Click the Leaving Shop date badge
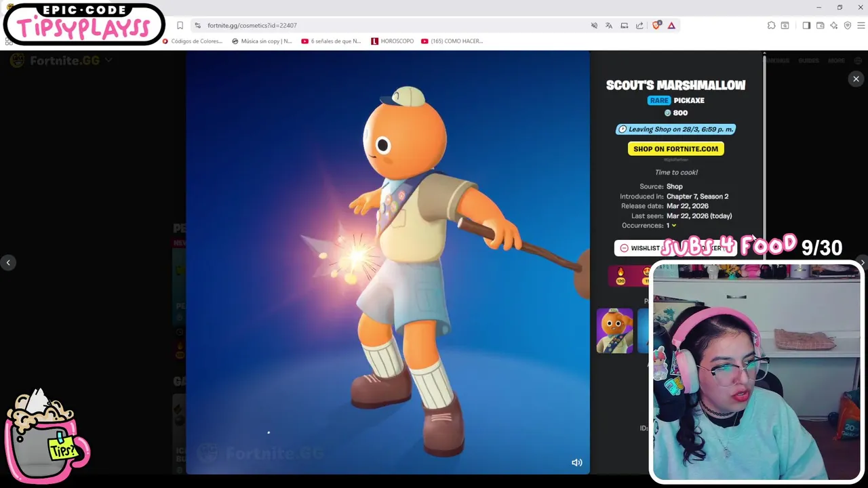The width and height of the screenshot is (868, 488). (675, 129)
